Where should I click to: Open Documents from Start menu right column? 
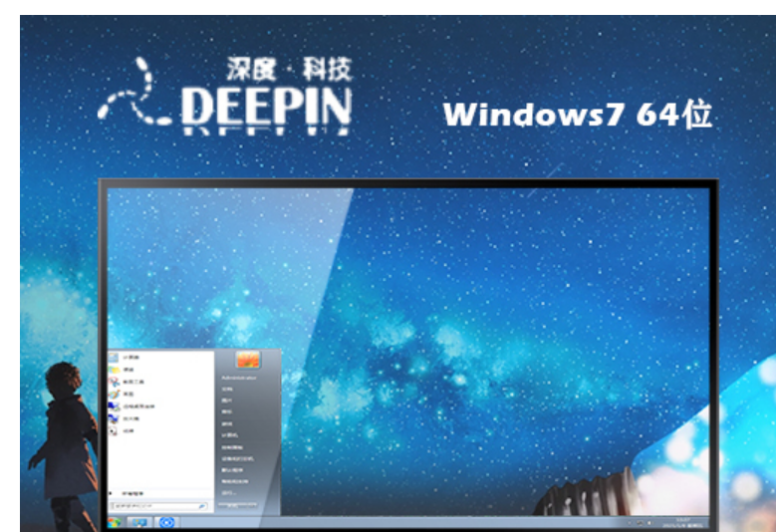pyautogui.click(x=228, y=390)
